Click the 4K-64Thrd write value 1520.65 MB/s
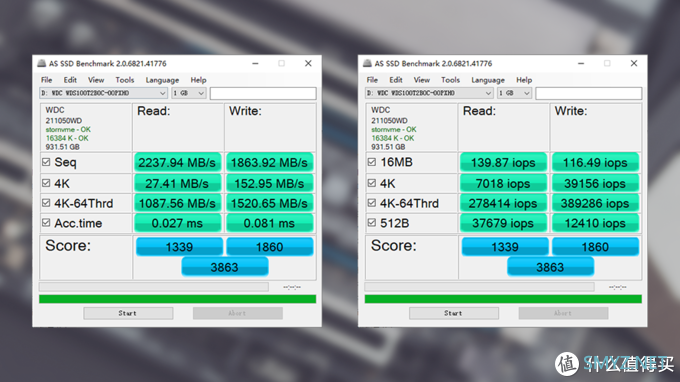 point(269,203)
